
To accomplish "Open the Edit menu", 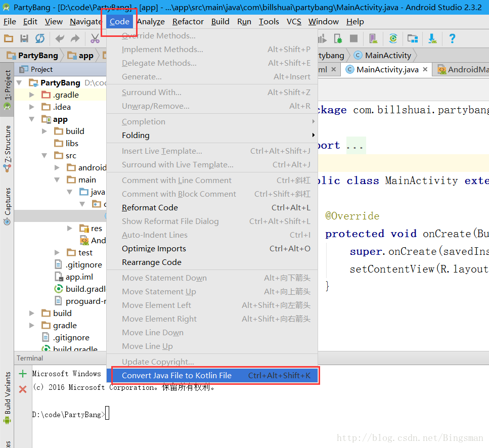I will click(x=30, y=22).
